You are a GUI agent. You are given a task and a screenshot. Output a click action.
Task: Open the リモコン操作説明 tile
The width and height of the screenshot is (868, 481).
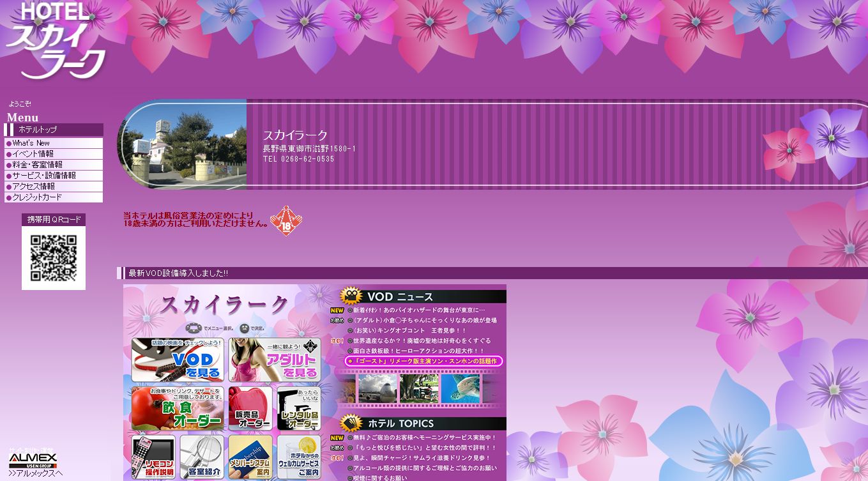tap(153, 457)
